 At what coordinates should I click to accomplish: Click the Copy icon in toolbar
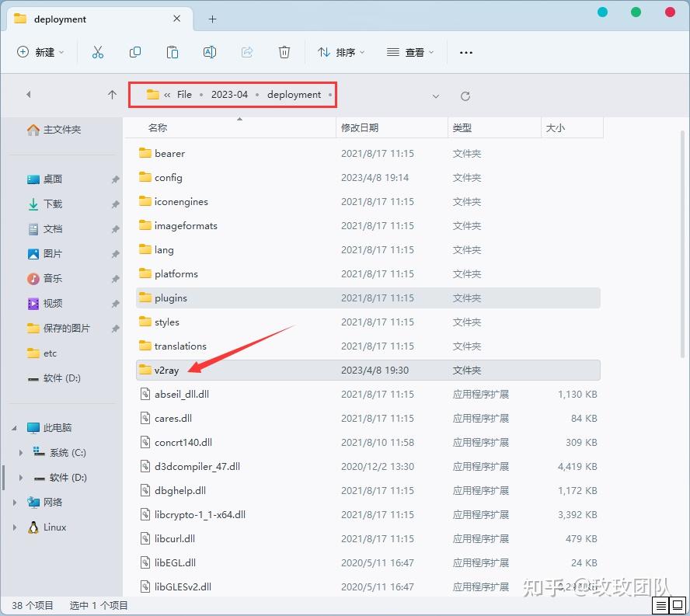(x=135, y=52)
